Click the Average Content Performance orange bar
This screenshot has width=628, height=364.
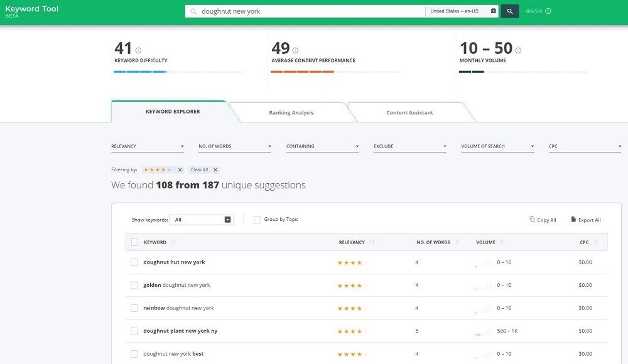click(x=335, y=72)
